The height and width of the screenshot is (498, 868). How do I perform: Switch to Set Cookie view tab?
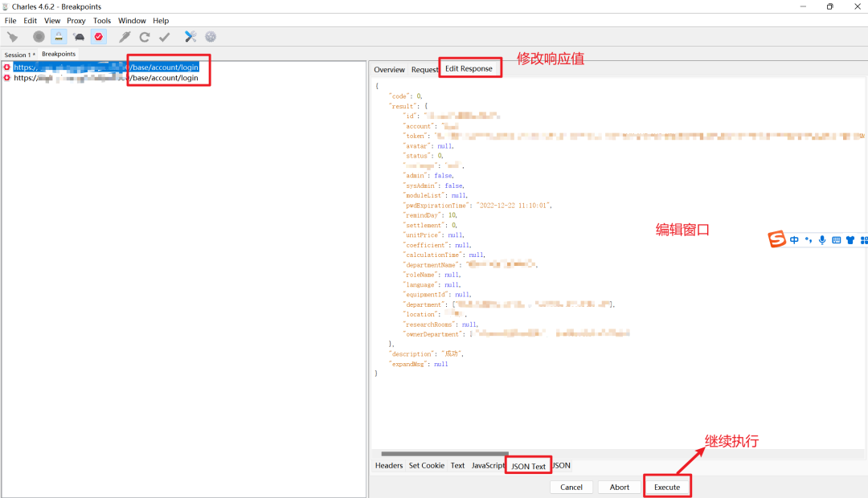[x=427, y=465]
